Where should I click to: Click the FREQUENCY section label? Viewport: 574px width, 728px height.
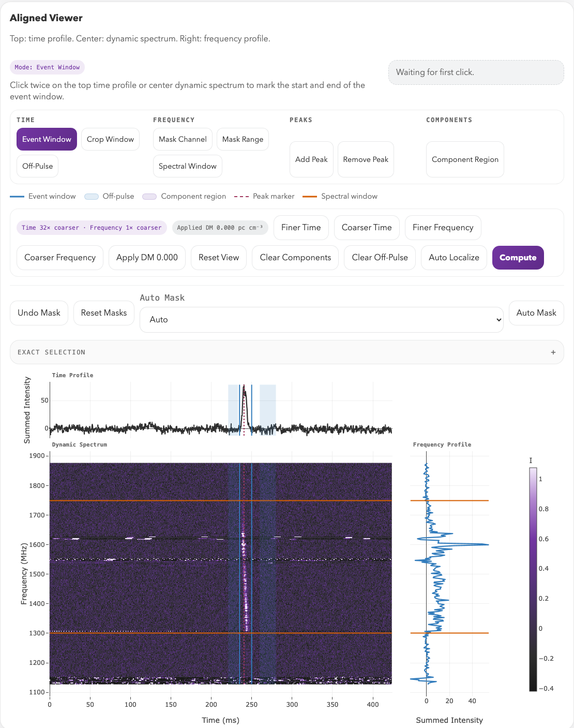pyautogui.click(x=174, y=120)
